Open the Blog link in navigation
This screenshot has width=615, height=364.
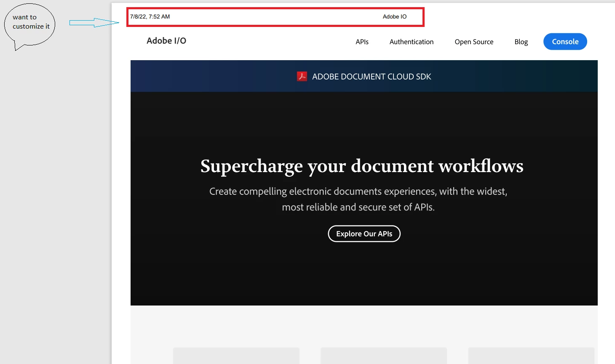click(x=521, y=42)
